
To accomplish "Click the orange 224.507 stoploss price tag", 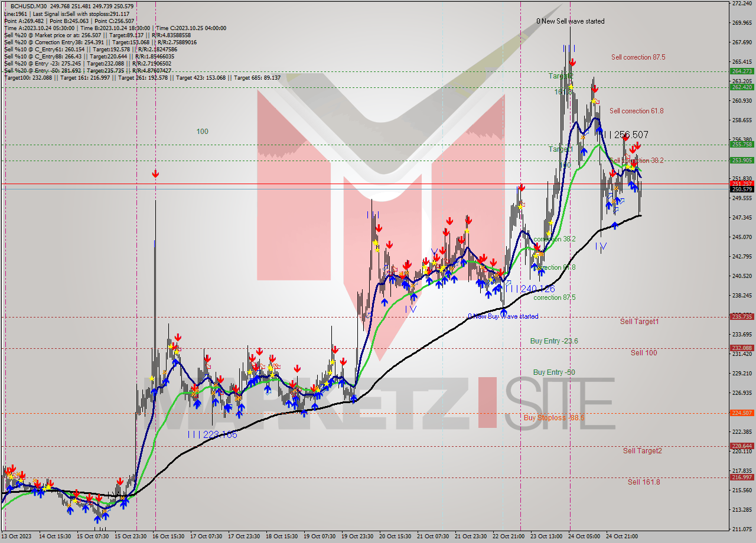I will tap(742, 413).
